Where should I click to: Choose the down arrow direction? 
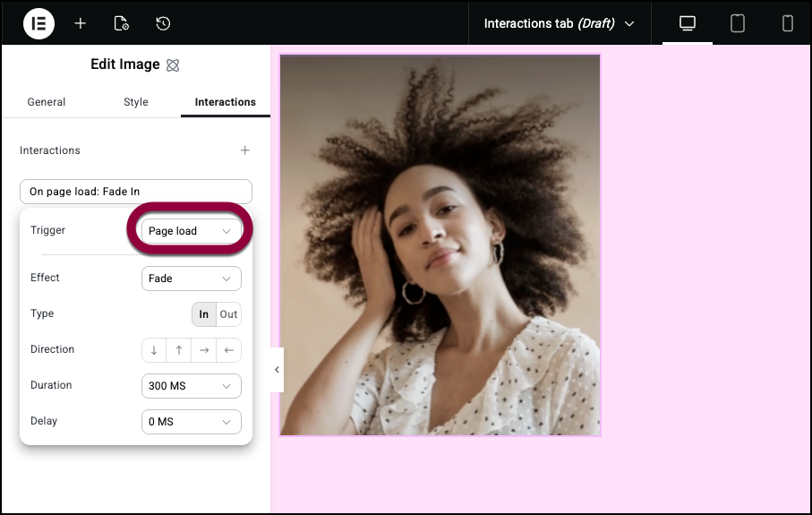tap(154, 350)
